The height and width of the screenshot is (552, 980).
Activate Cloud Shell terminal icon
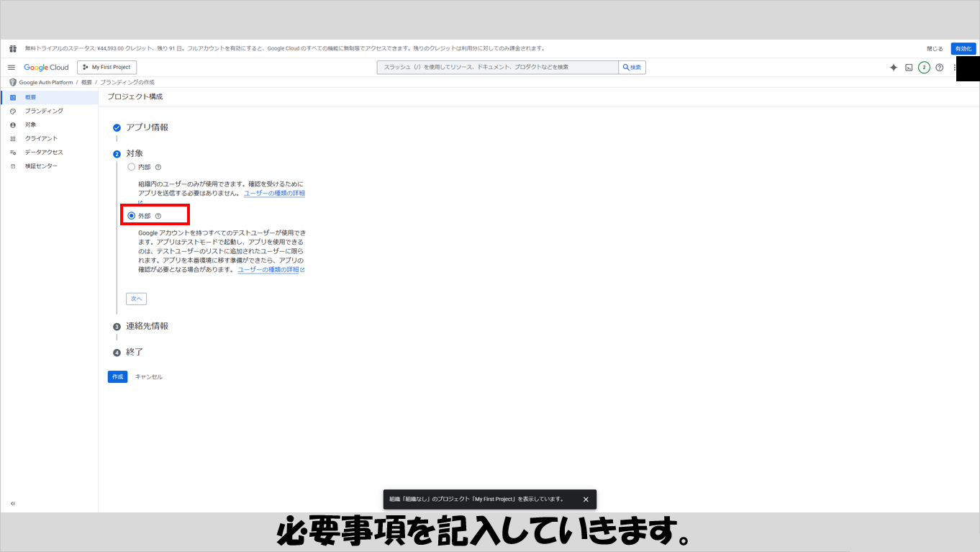pyautogui.click(x=909, y=68)
